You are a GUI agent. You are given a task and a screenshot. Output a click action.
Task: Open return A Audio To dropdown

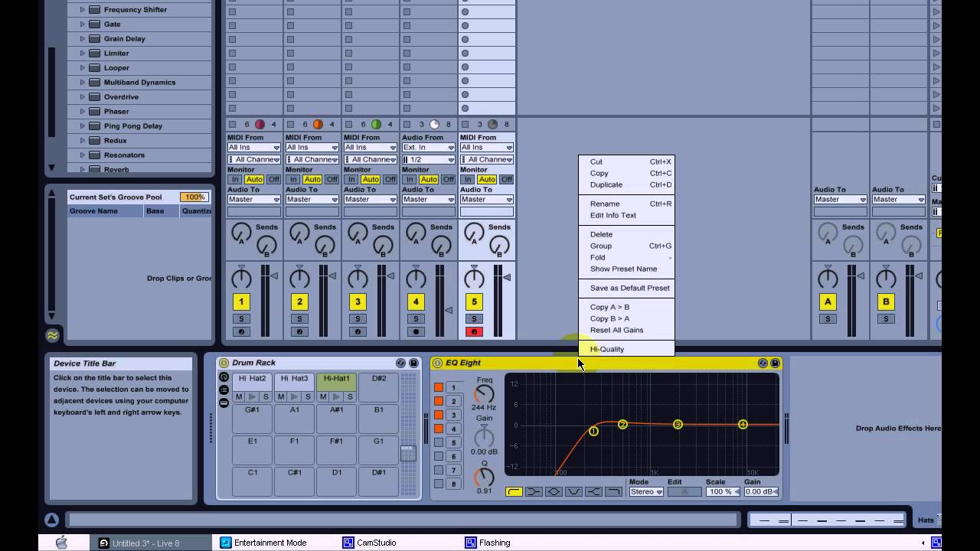click(x=841, y=199)
